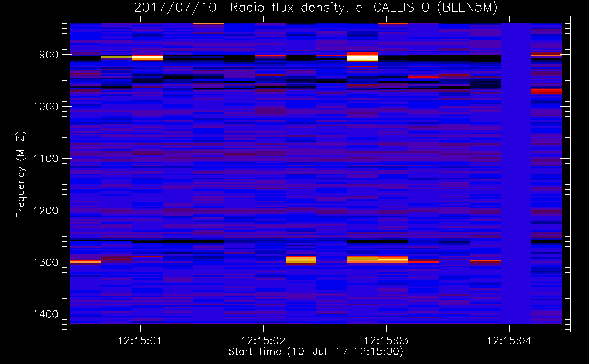The height and width of the screenshot is (364, 589).
Task: Click the Start Time axis caption
Action: point(316,352)
